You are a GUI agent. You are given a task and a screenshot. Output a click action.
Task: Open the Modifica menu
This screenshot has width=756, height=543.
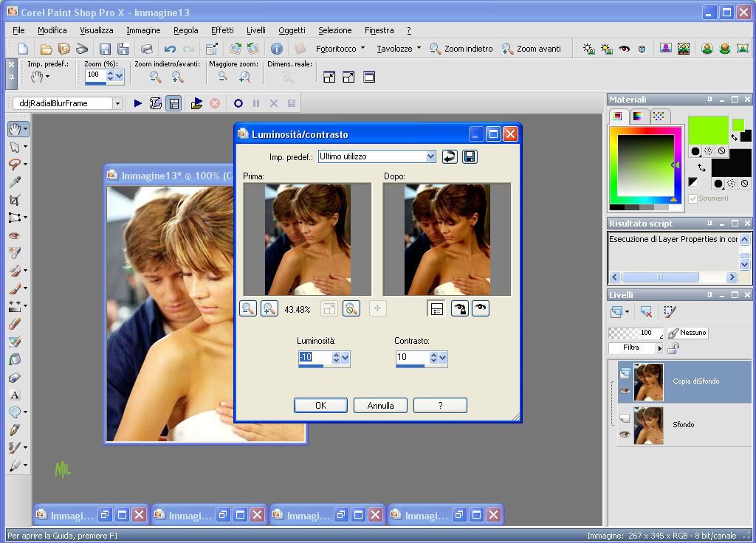52,30
